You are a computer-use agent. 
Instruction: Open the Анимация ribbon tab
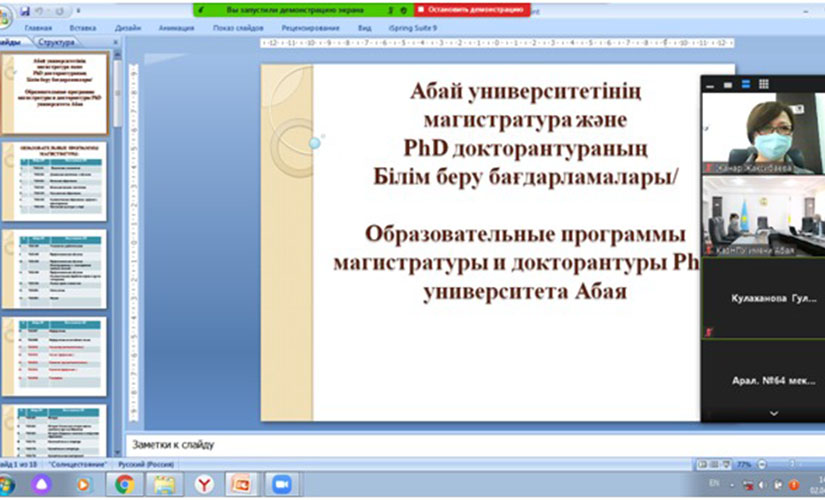pos(176,28)
